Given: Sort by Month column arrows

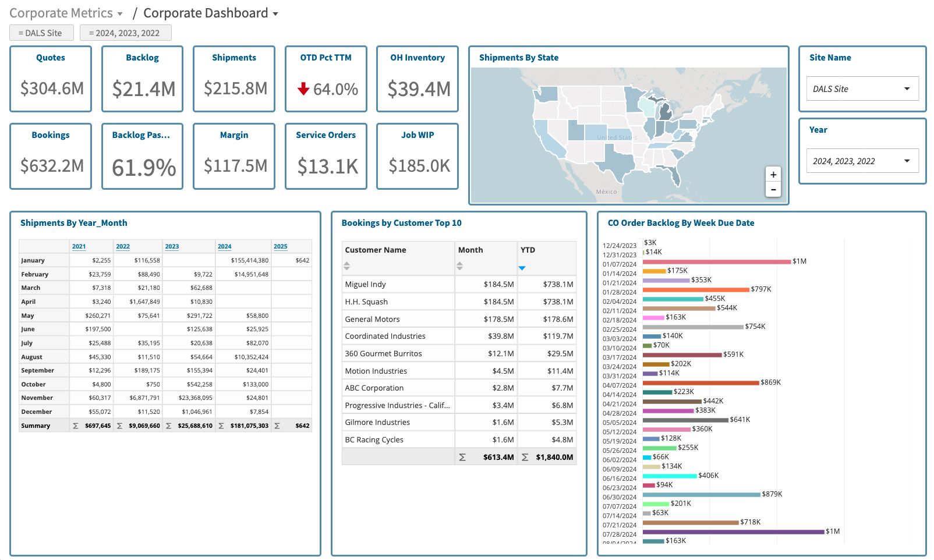Looking at the screenshot, I should coord(459,266).
